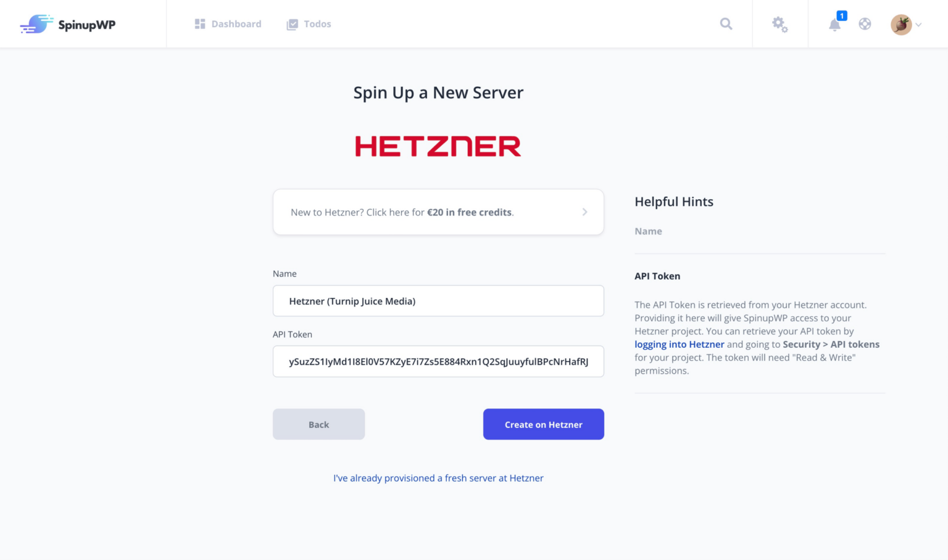
Task: Expand the free credits offer chevron
Action: (584, 212)
